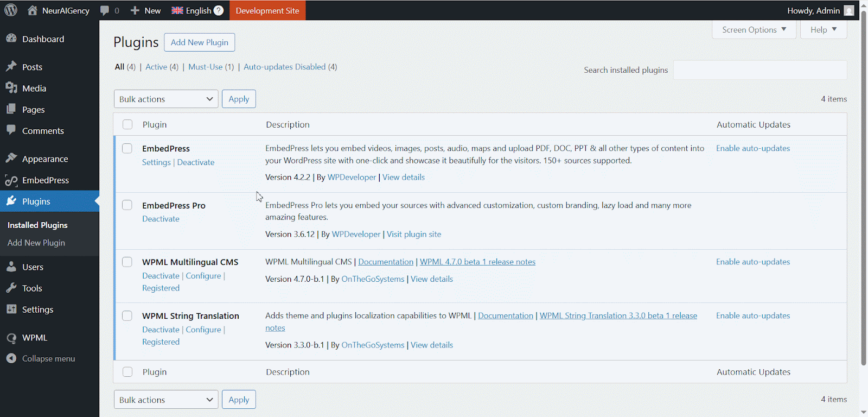This screenshot has width=868, height=417.
Task: Open EmbedPress Settings link
Action: point(156,162)
